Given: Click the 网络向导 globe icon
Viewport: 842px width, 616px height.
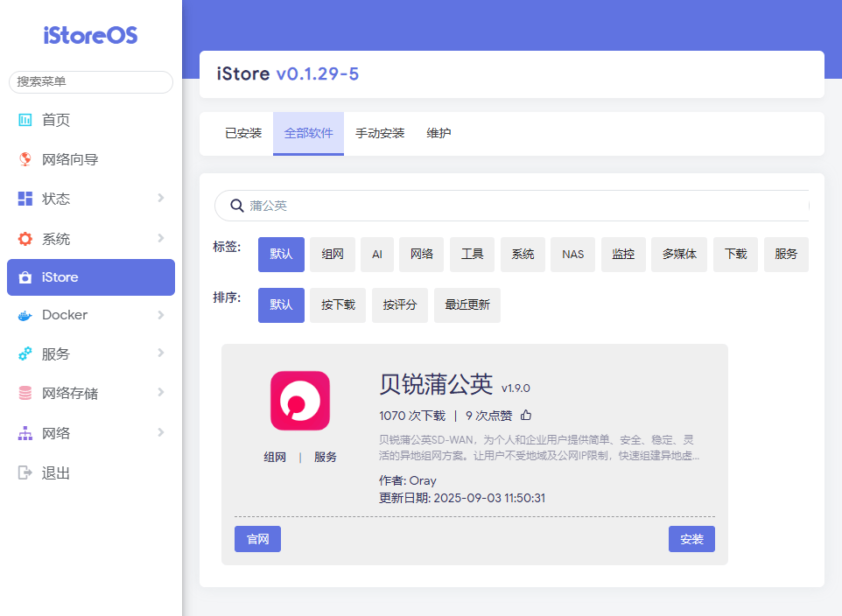Looking at the screenshot, I should 25,159.
